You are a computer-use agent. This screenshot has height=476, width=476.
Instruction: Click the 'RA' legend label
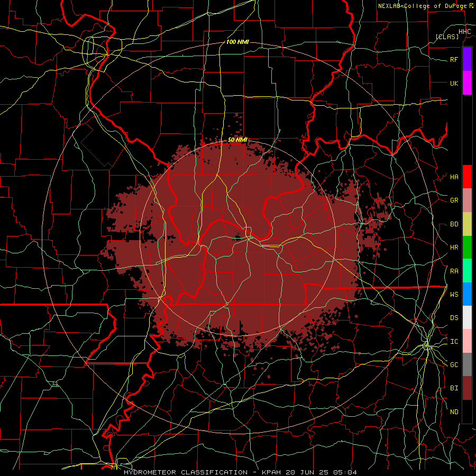pos(454,271)
